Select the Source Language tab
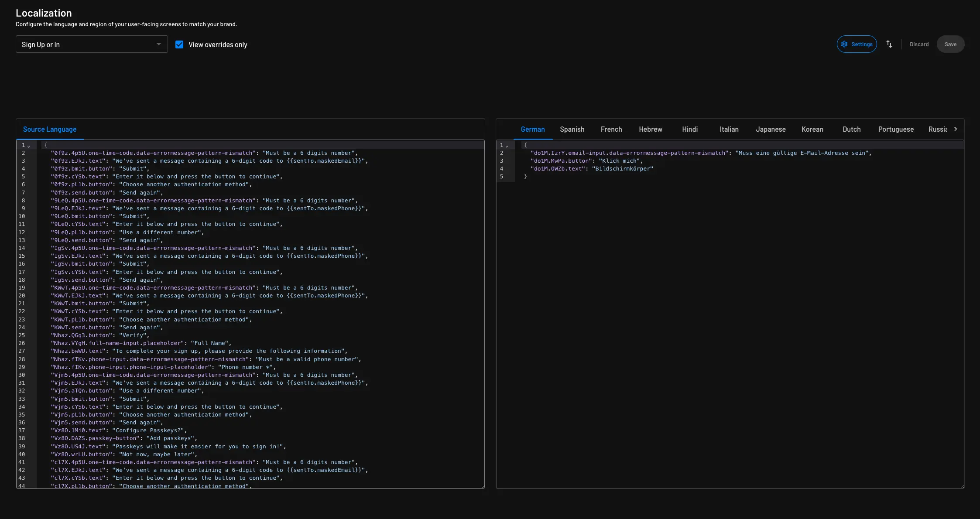 tap(50, 129)
